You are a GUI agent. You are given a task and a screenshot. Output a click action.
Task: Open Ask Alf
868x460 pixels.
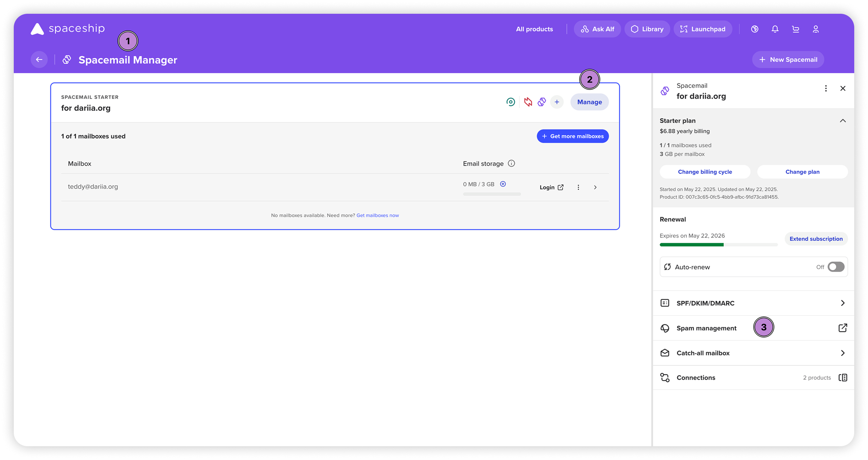click(x=597, y=29)
